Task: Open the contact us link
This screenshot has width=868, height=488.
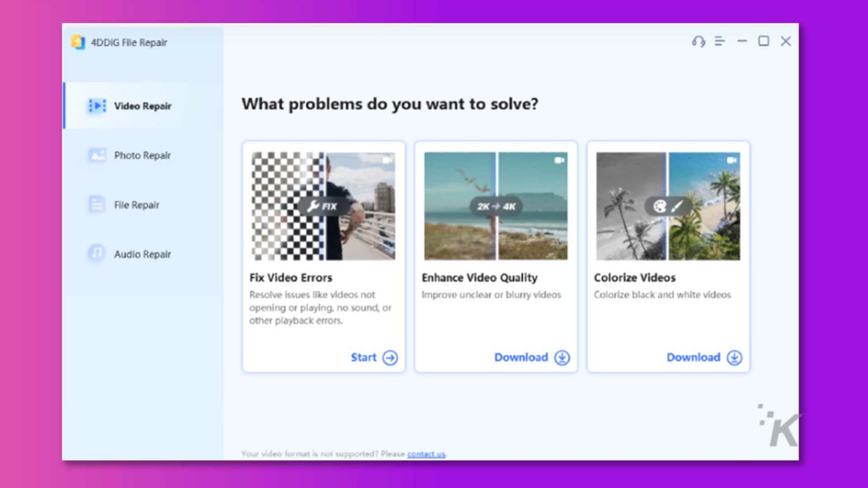Action: pyautogui.click(x=426, y=454)
